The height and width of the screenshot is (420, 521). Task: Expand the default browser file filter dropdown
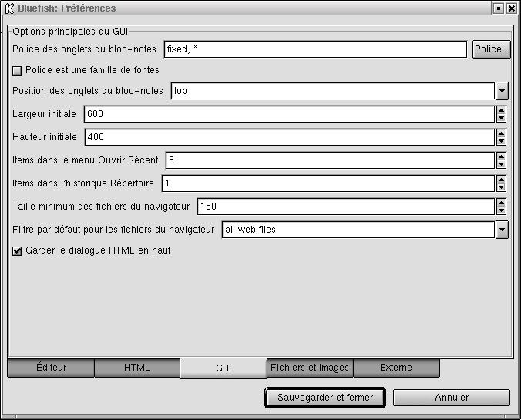(x=502, y=230)
